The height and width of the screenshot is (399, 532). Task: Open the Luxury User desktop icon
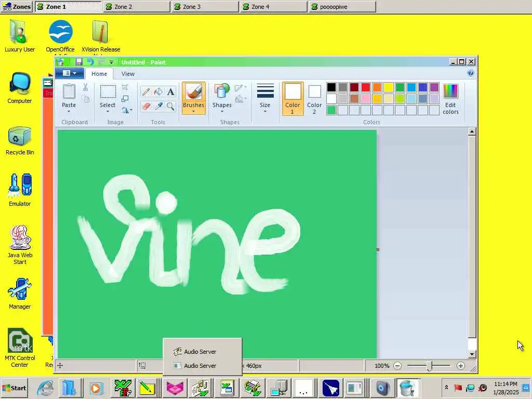click(x=20, y=36)
